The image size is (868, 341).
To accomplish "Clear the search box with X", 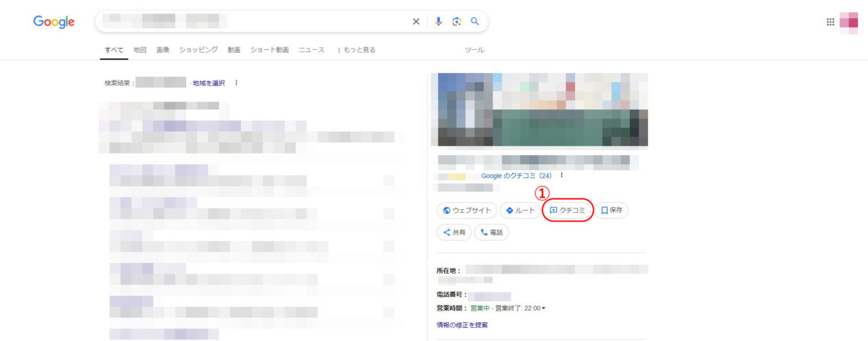I will [416, 22].
